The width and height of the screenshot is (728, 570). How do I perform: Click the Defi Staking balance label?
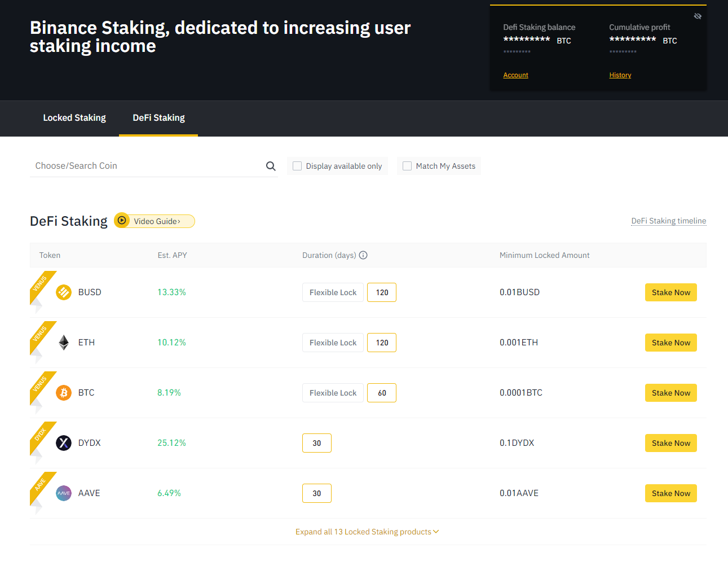coord(539,27)
